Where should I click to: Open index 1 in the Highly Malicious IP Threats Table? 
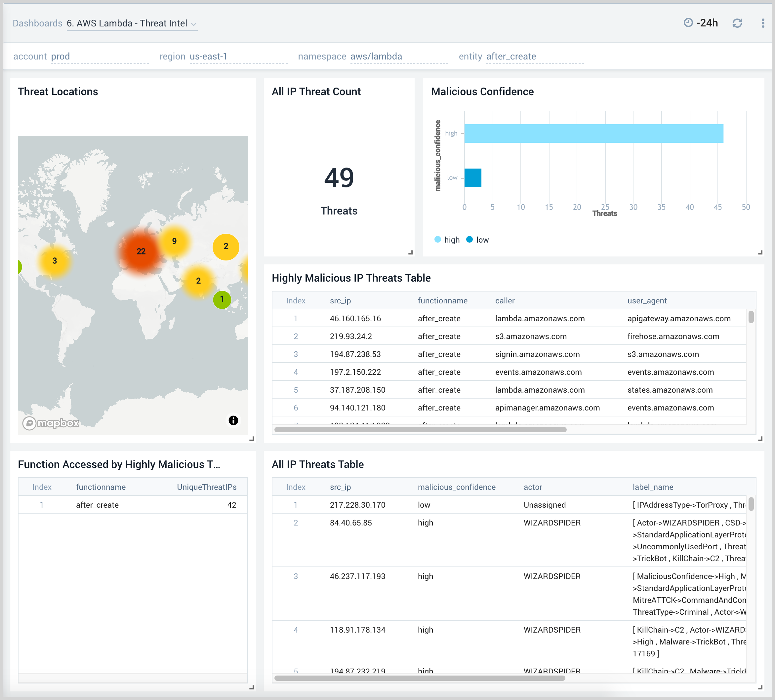coord(296,319)
